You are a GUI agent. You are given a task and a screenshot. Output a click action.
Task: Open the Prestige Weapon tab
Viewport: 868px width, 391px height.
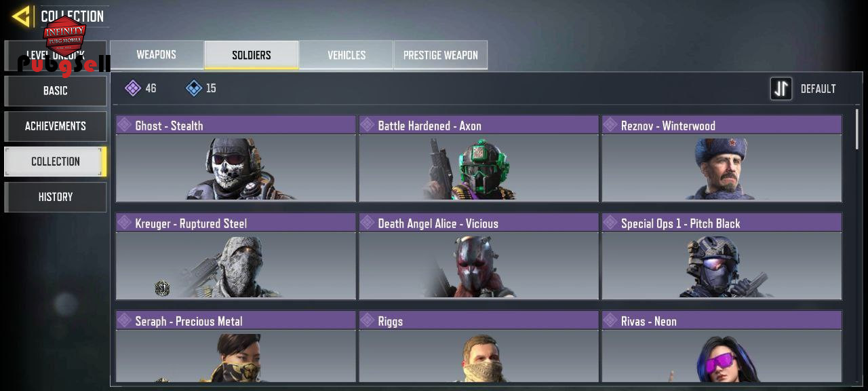[441, 55]
